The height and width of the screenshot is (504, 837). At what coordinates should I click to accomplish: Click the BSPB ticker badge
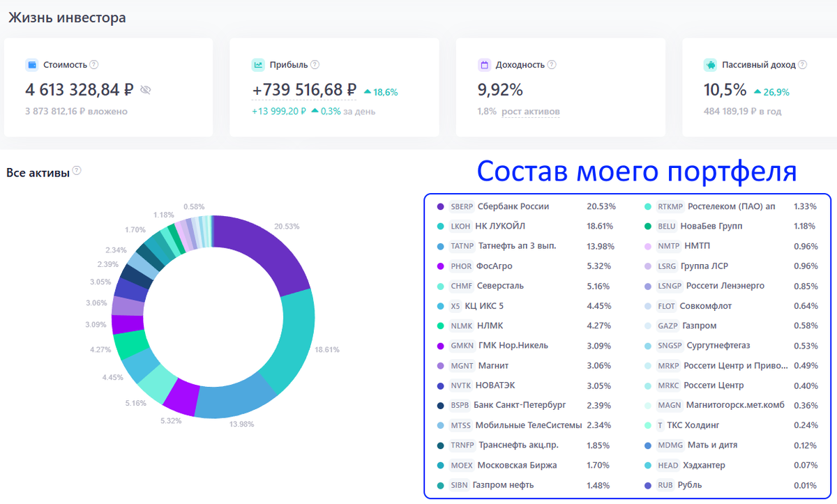460,405
